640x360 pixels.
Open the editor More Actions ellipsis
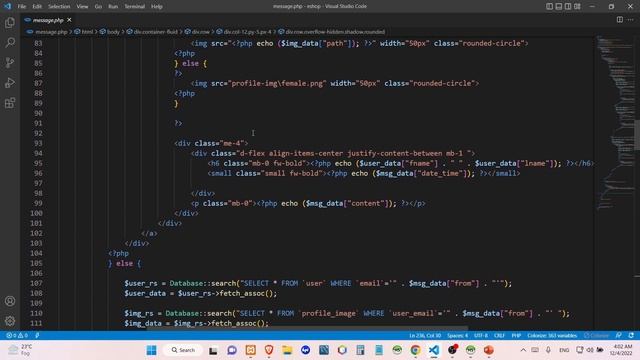pos(631,20)
